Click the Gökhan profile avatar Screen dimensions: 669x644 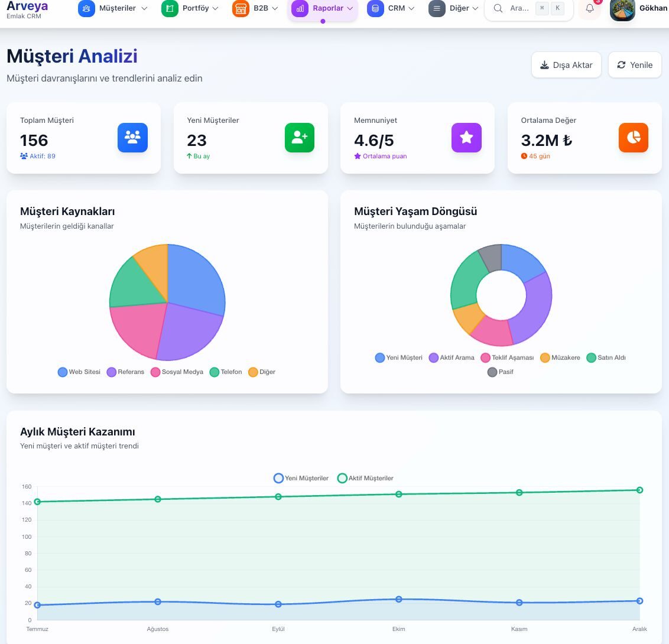pos(622,9)
